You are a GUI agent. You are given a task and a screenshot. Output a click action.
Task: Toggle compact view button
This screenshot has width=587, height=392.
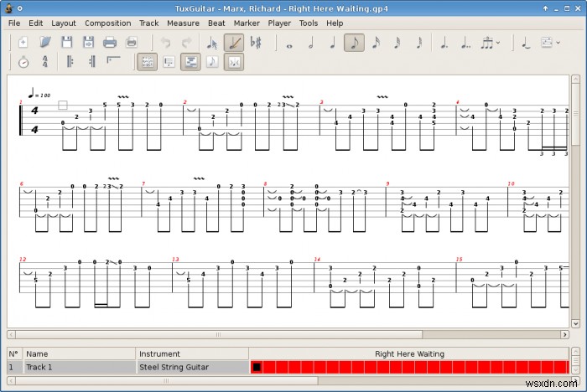tap(234, 62)
